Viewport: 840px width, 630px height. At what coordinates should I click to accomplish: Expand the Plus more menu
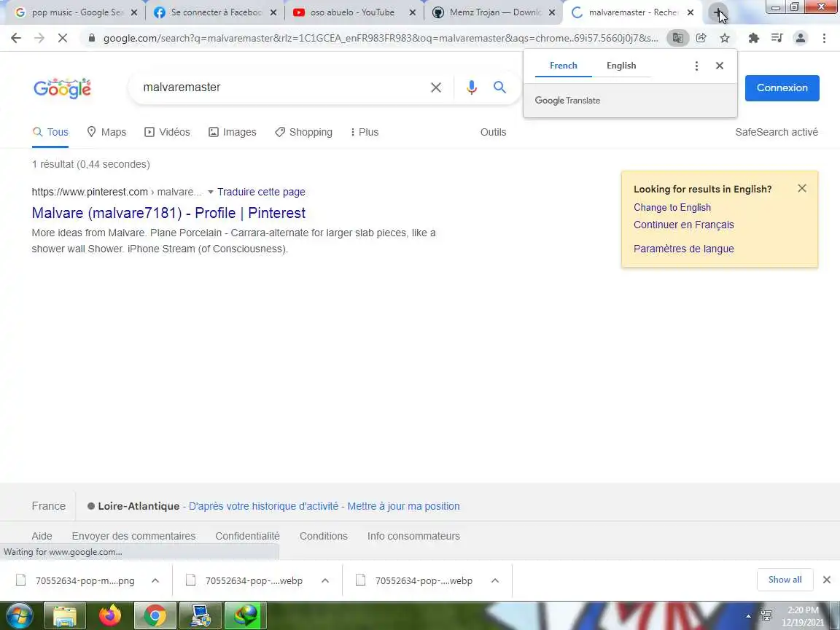(x=365, y=132)
